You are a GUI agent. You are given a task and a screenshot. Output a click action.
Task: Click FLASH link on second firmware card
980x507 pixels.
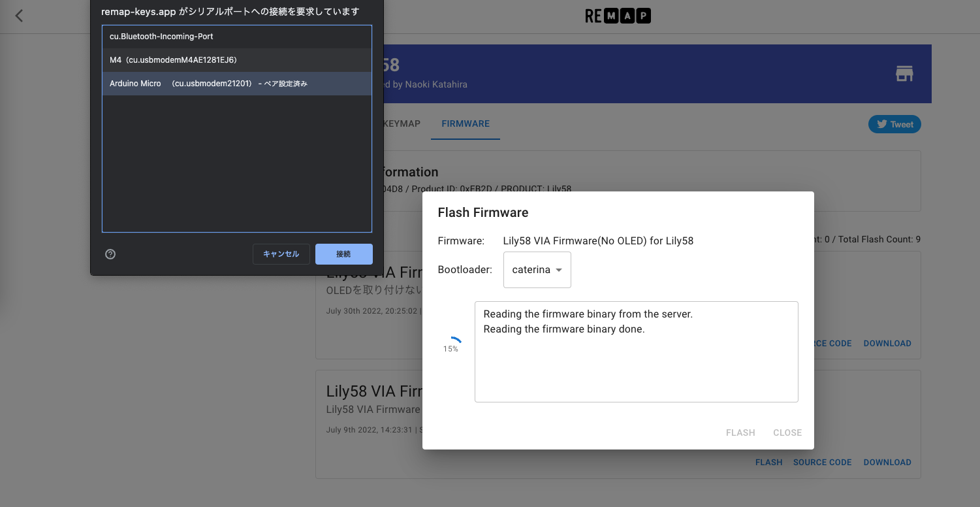768,462
